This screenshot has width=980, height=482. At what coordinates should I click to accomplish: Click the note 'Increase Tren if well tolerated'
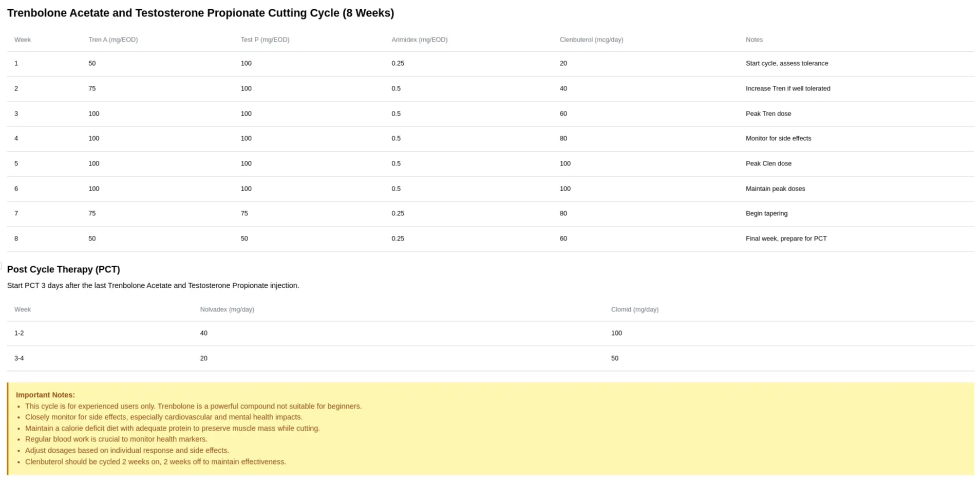788,88
